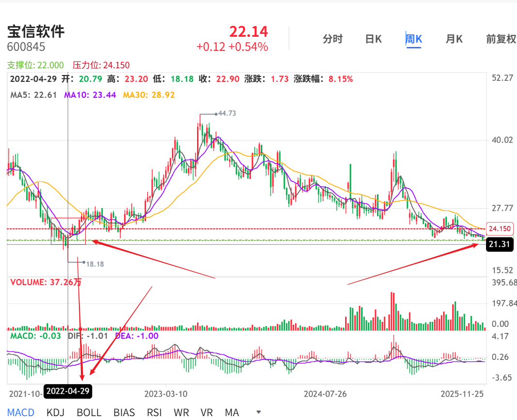Click the 收: 22.90 close readout

tap(219, 79)
